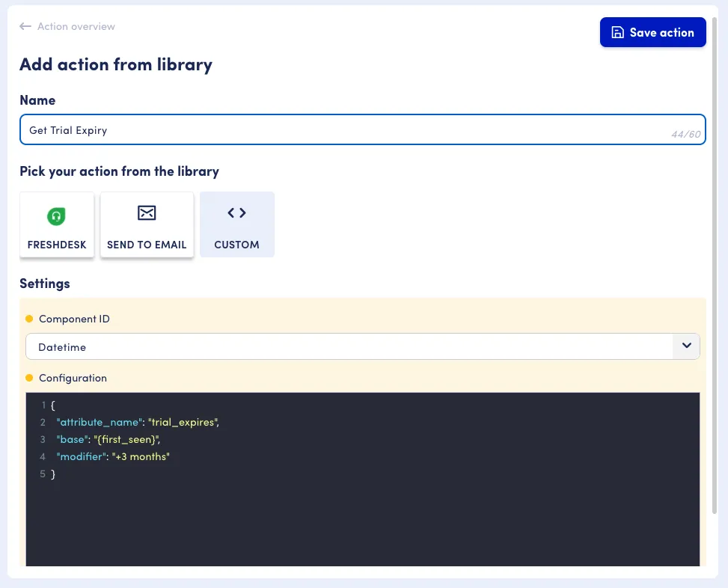This screenshot has width=728, height=588.
Task: Click the code brackets icon
Action: tap(236, 212)
